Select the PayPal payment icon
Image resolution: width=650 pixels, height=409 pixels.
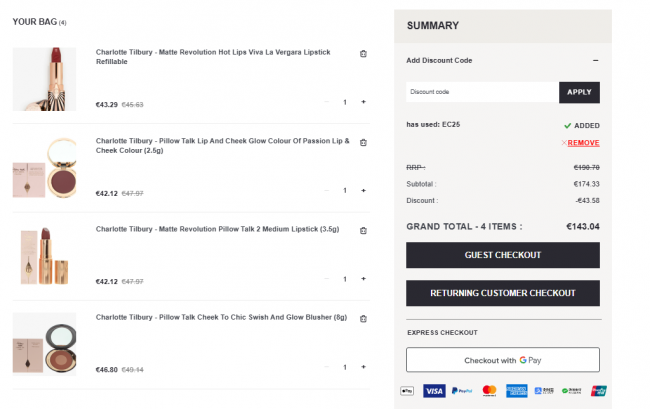[462, 391]
